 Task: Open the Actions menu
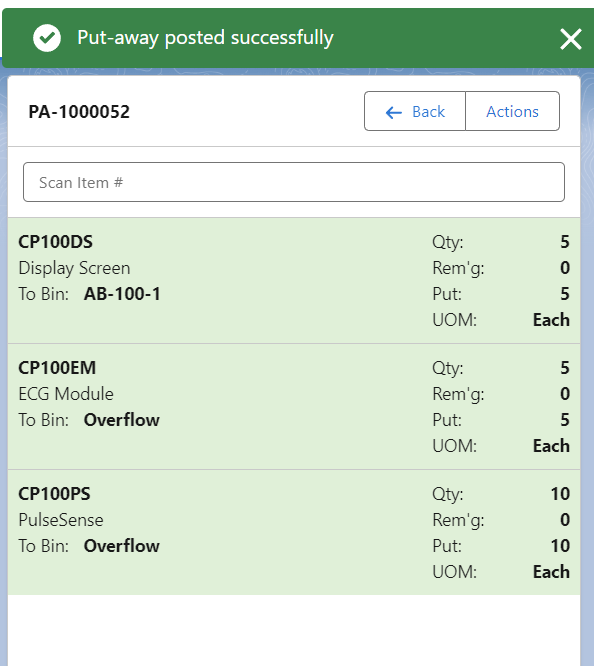(x=512, y=111)
